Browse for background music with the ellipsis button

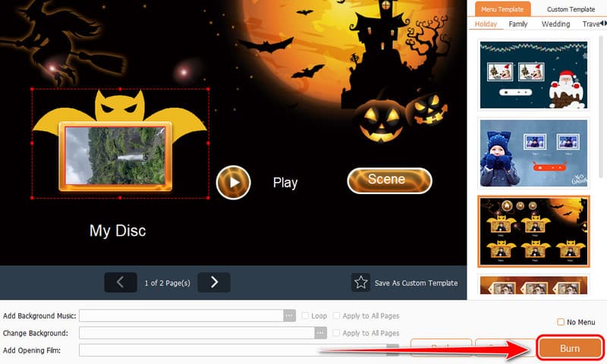click(289, 315)
